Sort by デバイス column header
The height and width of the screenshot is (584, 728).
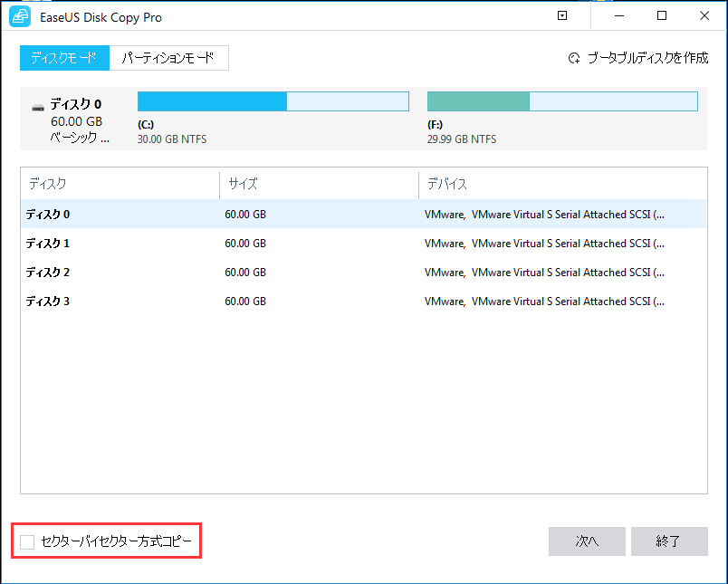point(561,184)
